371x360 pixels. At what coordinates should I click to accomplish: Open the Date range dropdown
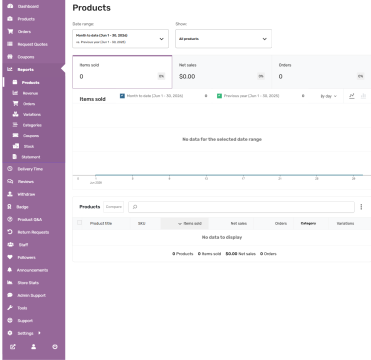(x=120, y=39)
